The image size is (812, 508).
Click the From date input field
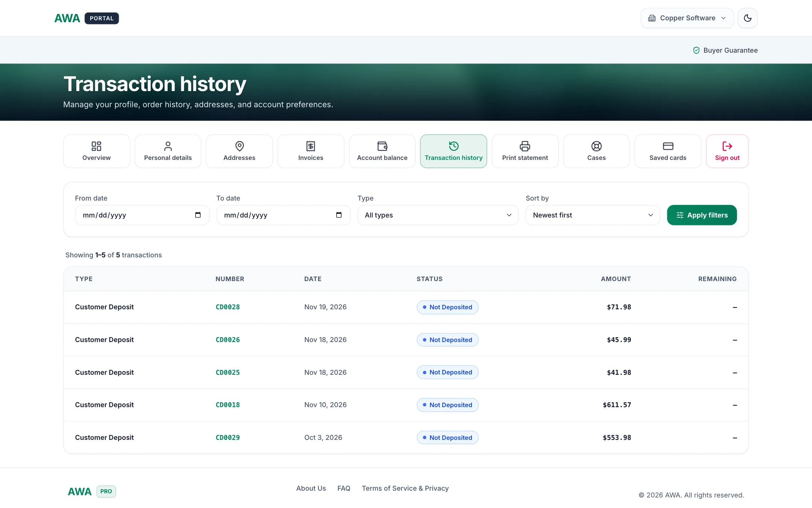(142, 215)
